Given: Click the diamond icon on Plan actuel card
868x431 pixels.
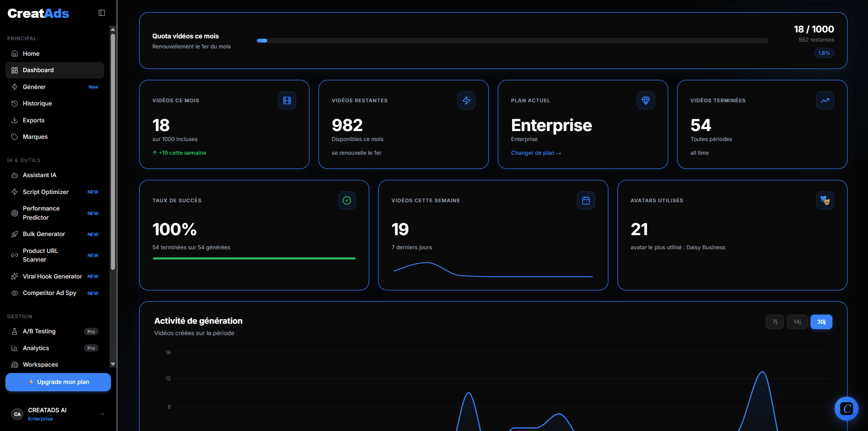Looking at the screenshot, I should [x=646, y=100].
